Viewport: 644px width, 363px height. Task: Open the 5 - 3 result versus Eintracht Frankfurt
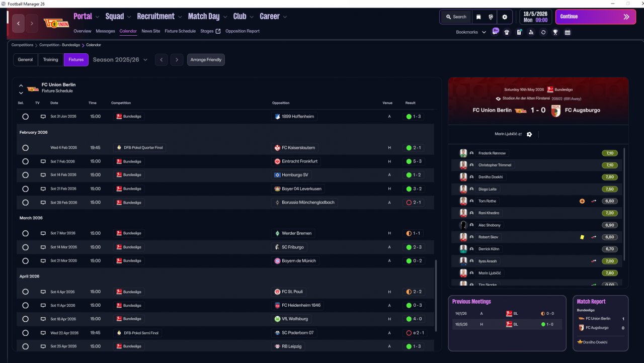coord(415,161)
